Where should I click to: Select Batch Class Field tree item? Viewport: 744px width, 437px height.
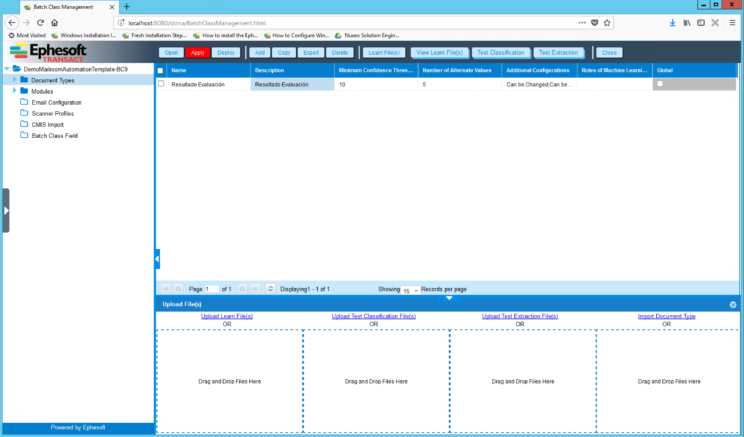[55, 136]
